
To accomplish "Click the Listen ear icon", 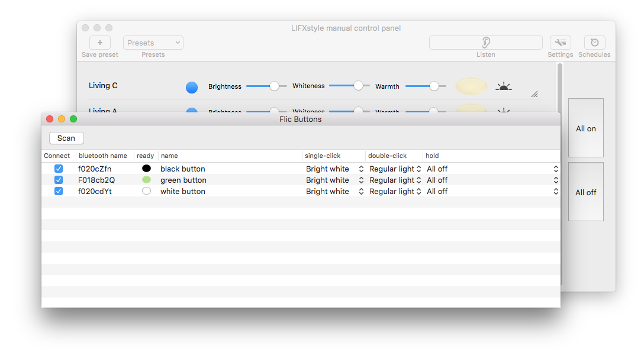I will coord(485,43).
